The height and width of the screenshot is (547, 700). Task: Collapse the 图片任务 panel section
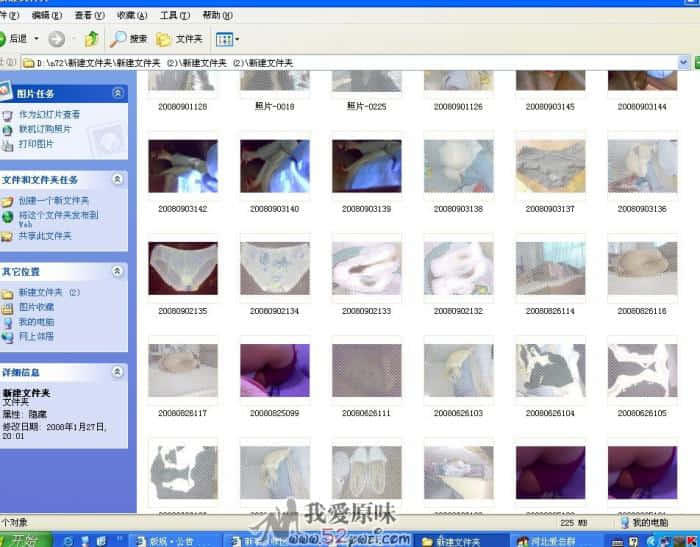point(118,93)
